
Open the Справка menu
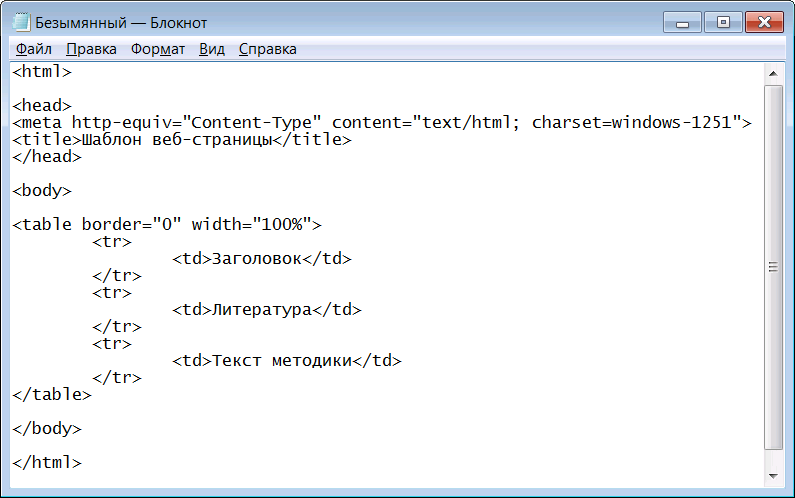(x=267, y=49)
